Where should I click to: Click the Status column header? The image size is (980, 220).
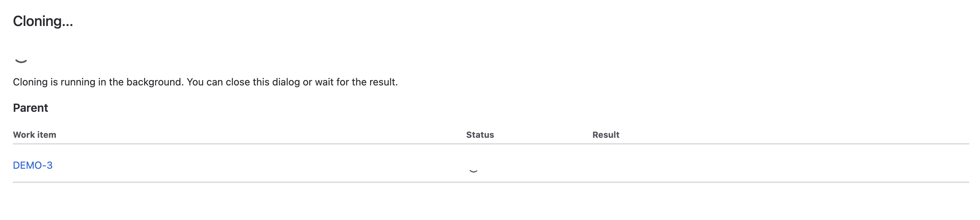tap(480, 135)
